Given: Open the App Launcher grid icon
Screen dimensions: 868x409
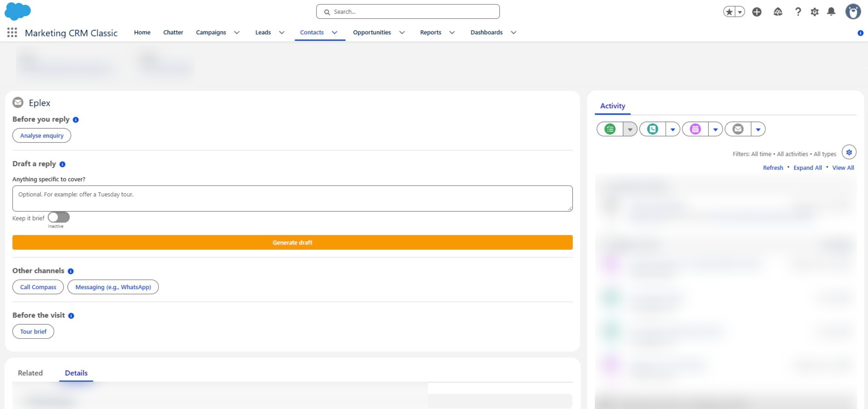Looking at the screenshot, I should click(x=12, y=32).
